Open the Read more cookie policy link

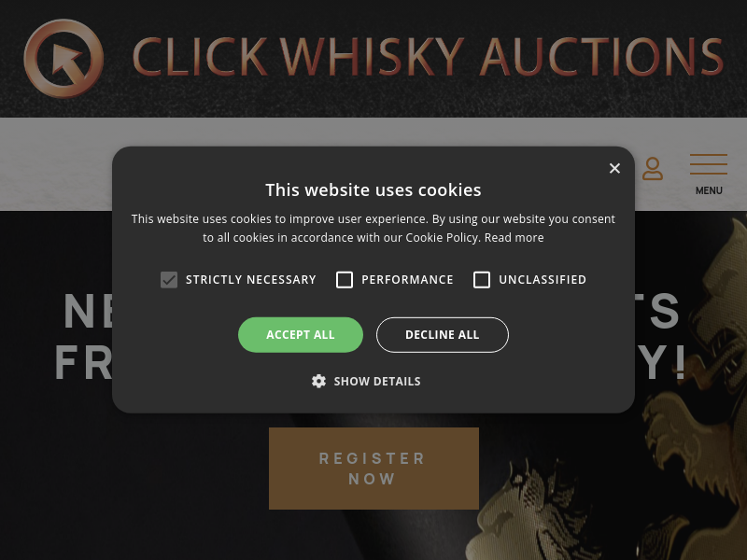tap(514, 237)
